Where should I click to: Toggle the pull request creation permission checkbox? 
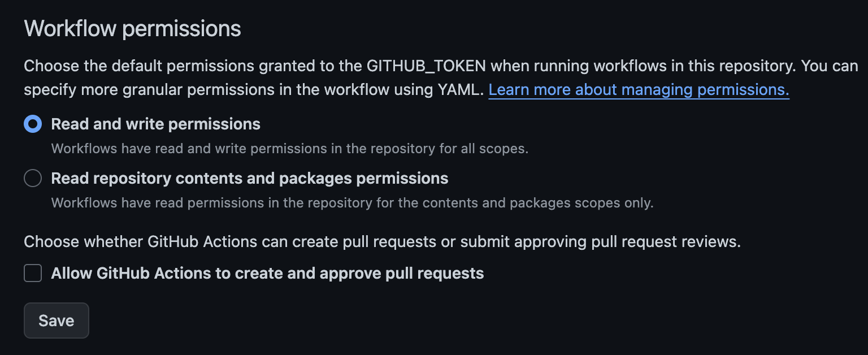[x=32, y=272]
